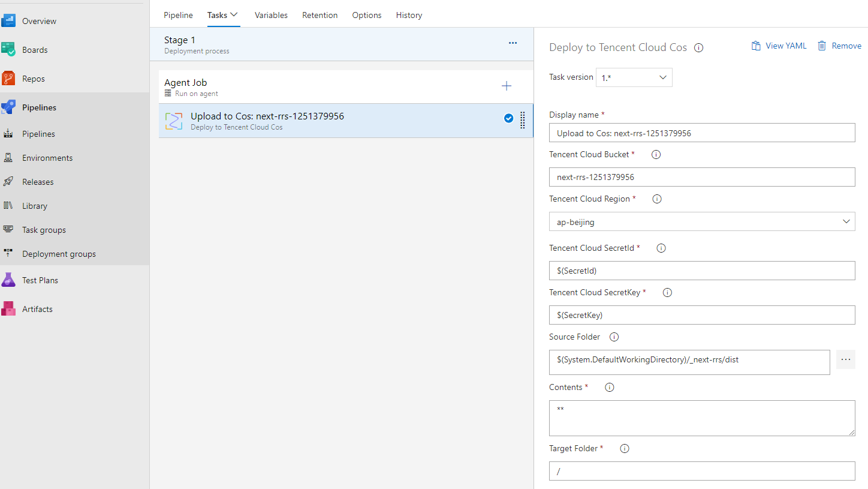Switch to the Pipeline tab
This screenshot has height=489, width=868.
point(178,15)
